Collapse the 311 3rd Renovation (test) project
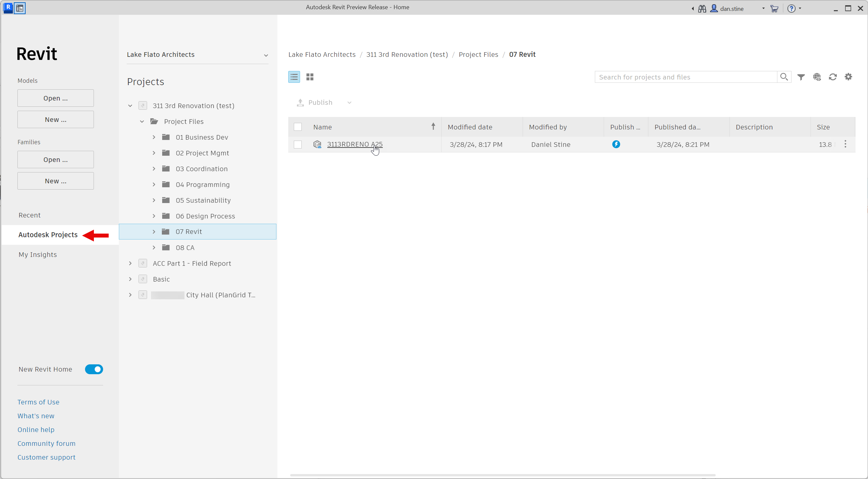868x479 pixels. coord(130,105)
